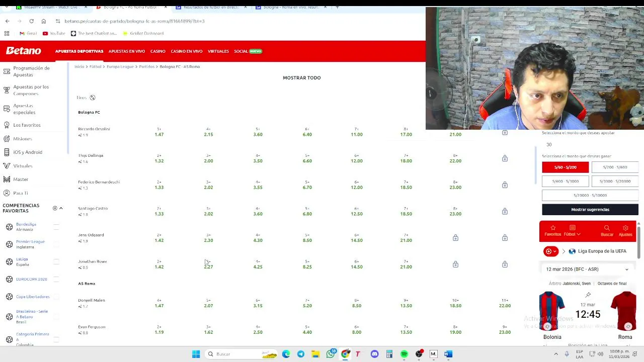Open Casino en Vivo menu item
Image resolution: width=644 pixels, height=362 pixels.
[187, 51]
